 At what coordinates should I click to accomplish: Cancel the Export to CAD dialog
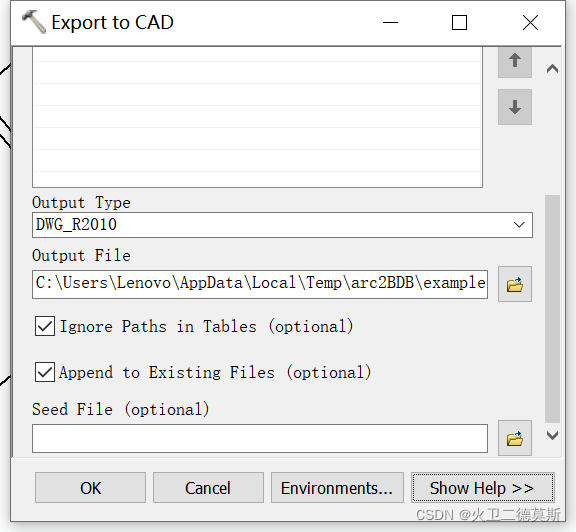pyautogui.click(x=208, y=488)
